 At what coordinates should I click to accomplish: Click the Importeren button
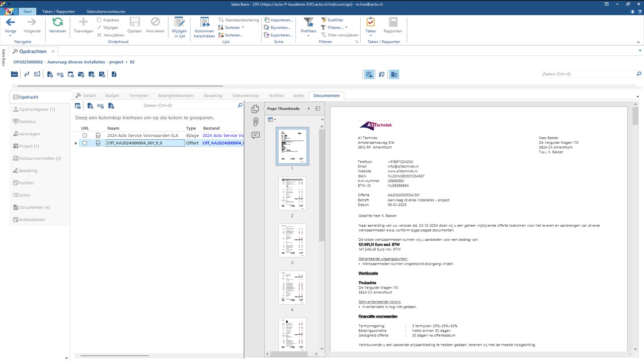[x=279, y=20]
